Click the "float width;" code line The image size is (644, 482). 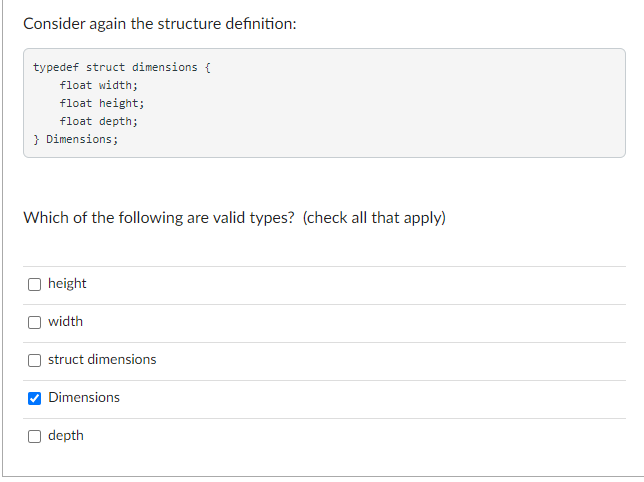[99, 85]
